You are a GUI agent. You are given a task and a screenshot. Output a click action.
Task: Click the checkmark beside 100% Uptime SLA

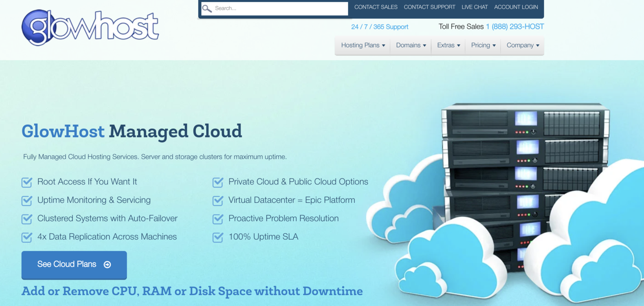tap(218, 237)
